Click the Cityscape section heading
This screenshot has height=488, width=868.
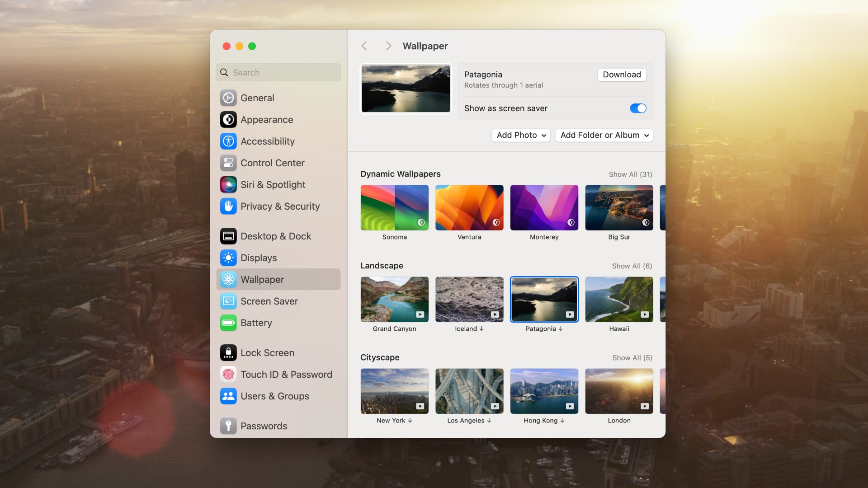click(380, 357)
